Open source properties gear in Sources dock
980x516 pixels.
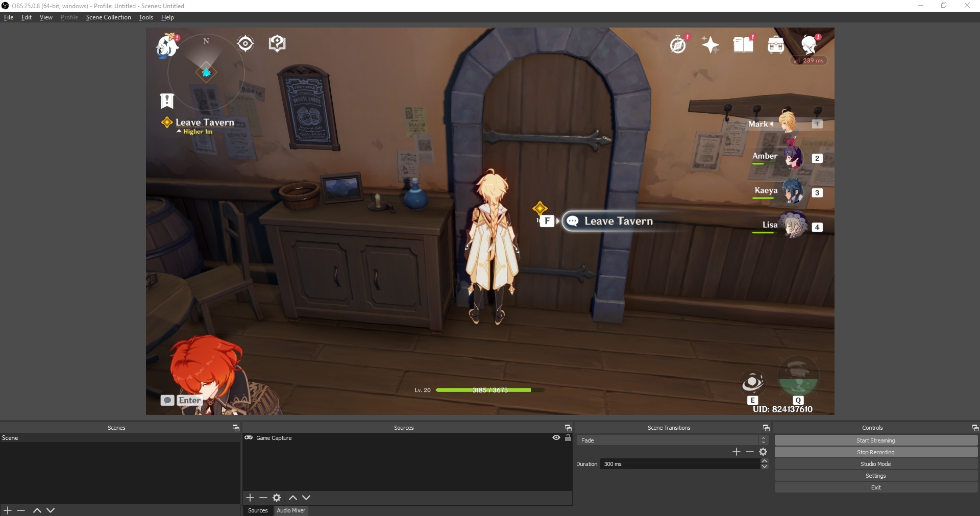(x=277, y=498)
